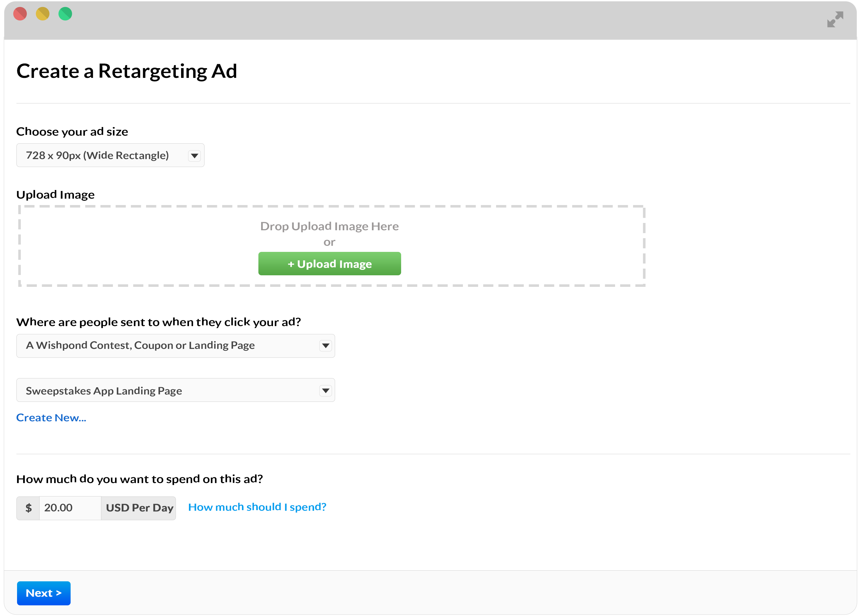Click the Next button

point(44,593)
